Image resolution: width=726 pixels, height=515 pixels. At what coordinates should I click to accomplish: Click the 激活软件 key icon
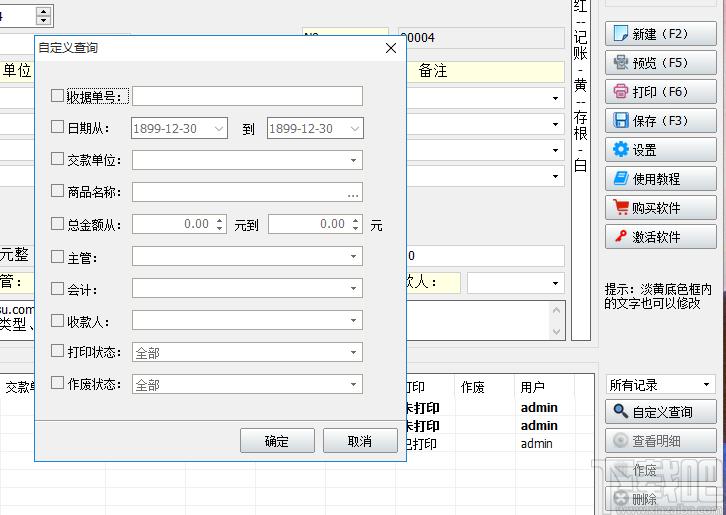point(621,237)
